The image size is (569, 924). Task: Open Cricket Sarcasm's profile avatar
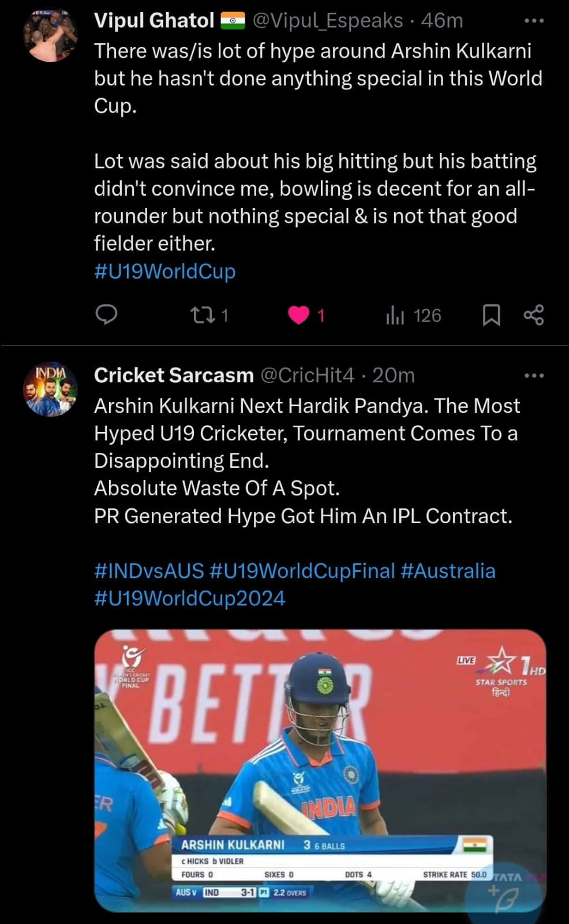pyautogui.click(x=51, y=390)
